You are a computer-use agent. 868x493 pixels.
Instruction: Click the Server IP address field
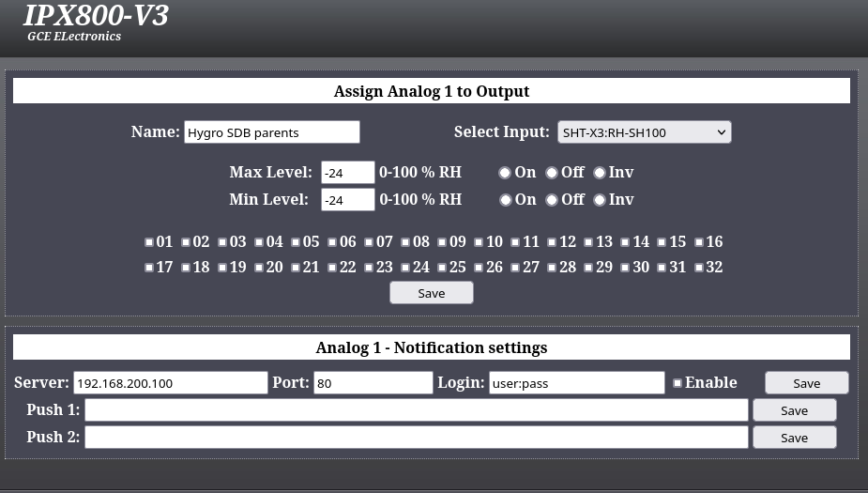(170, 383)
